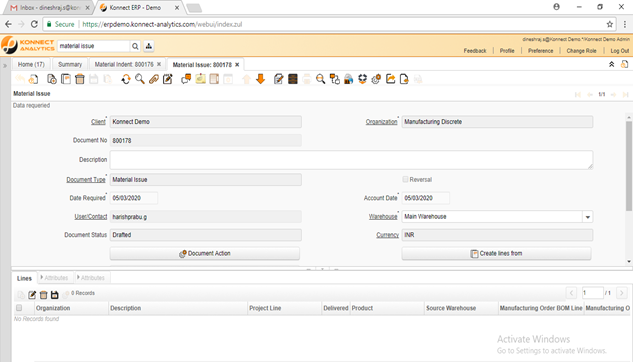Click the delete trash icon in Lines toolbar
Image resolution: width=633 pixels, height=362 pixels.
pyautogui.click(x=43, y=295)
